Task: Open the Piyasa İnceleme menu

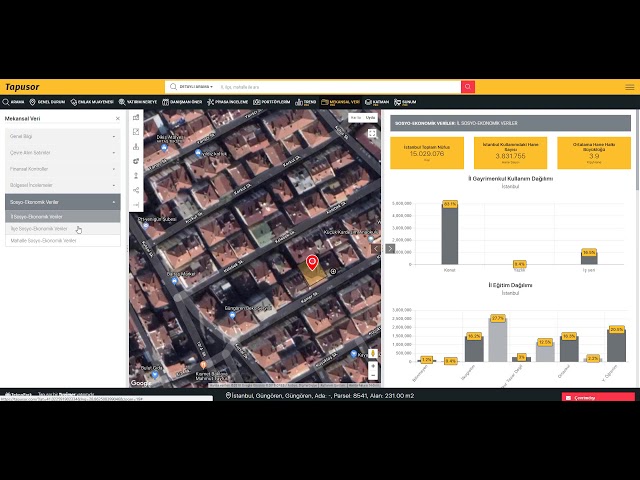Action: [227, 102]
